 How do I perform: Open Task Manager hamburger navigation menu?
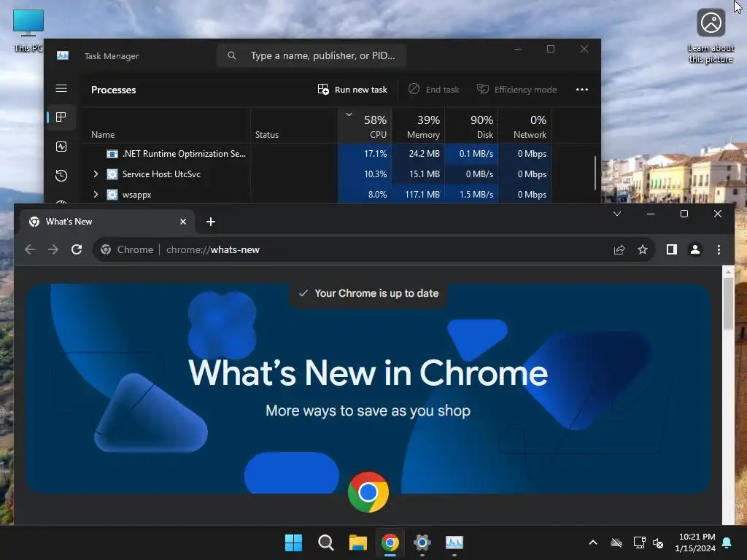61,88
